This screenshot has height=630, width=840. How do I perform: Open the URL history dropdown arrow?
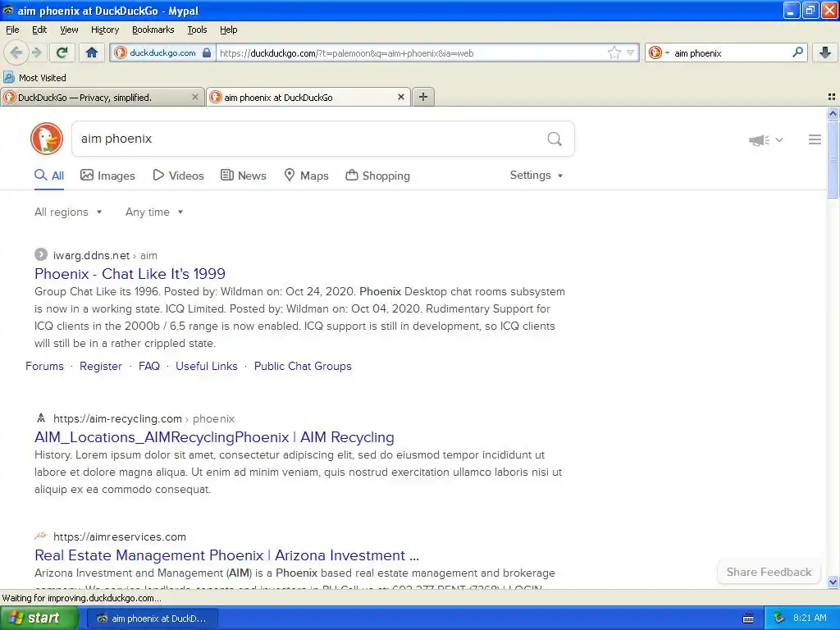pyautogui.click(x=631, y=52)
